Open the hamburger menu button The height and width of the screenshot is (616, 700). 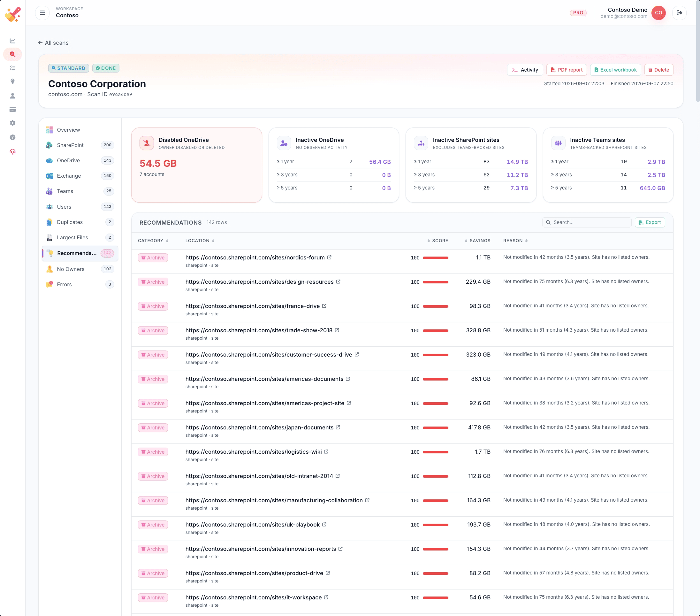click(42, 13)
